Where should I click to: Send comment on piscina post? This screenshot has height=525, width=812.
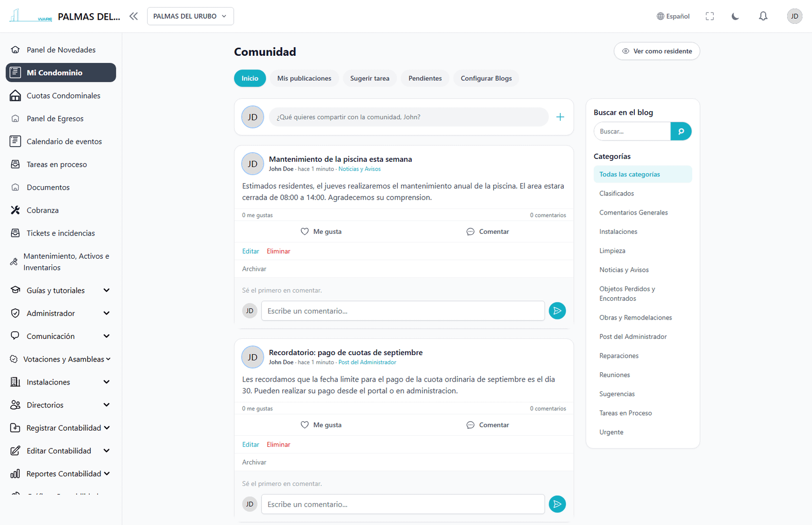pos(557,311)
